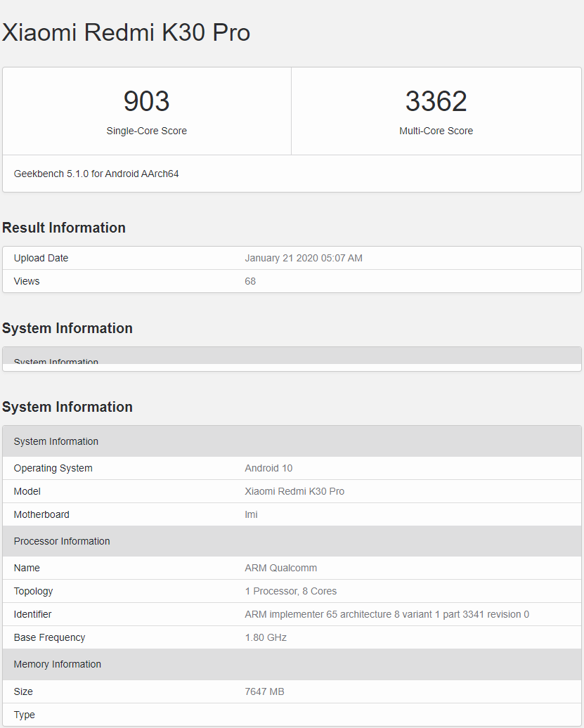Click the 1 Processor, 8 Cores topology value
Image resolution: width=584 pixels, height=728 pixels.
[x=290, y=591]
